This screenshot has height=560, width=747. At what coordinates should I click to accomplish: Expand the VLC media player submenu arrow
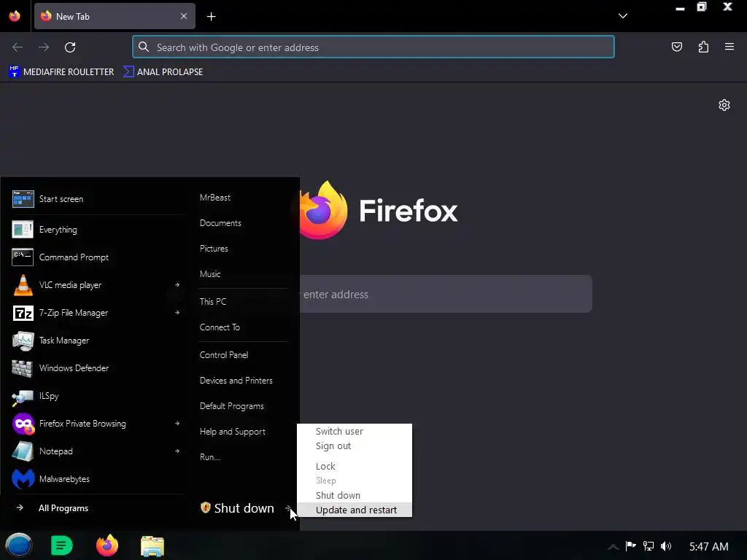tap(177, 285)
